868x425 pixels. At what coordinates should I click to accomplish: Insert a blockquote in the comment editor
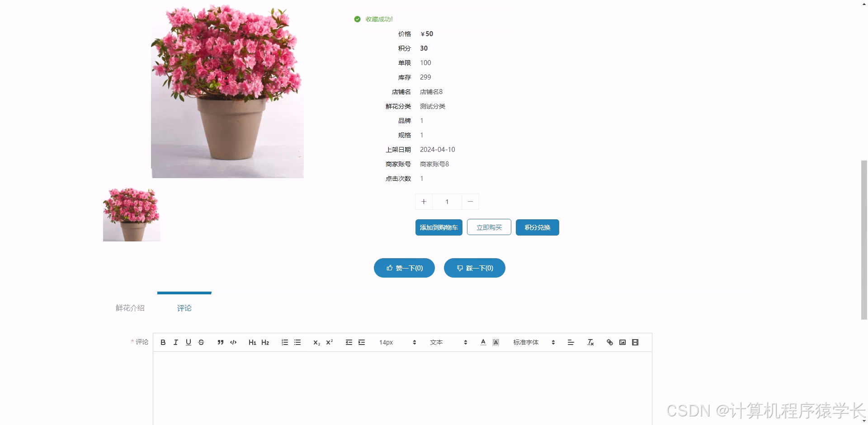(x=221, y=342)
